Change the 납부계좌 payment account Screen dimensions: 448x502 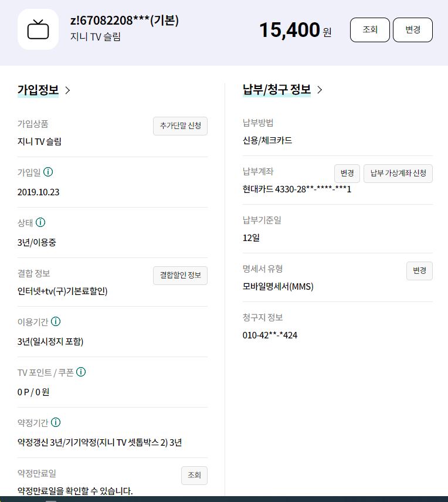click(x=347, y=174)
